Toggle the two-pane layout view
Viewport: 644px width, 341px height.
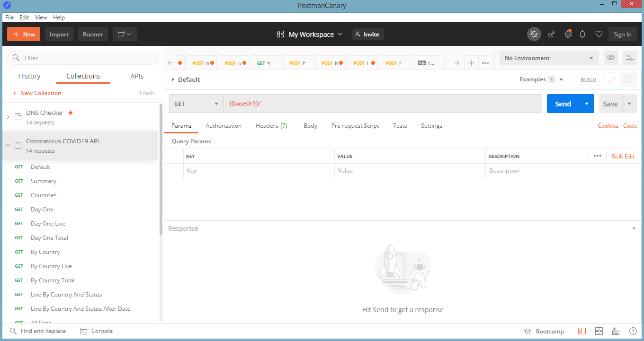tap(599, 331)
